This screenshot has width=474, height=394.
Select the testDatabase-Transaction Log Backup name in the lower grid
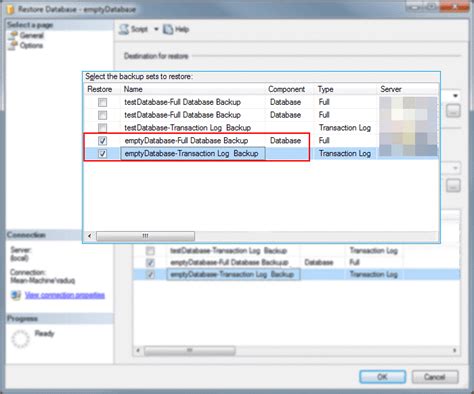(x=228, y=251)
